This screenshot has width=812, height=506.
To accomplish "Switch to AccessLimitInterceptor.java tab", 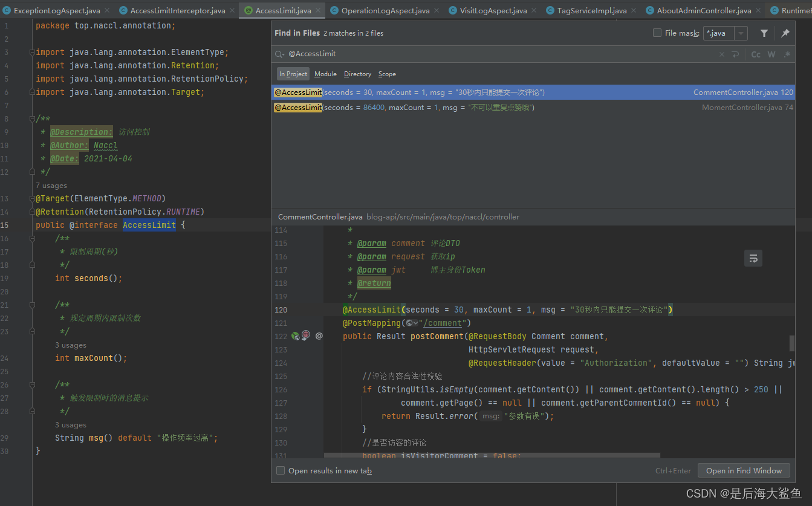I will pos(178,11).
